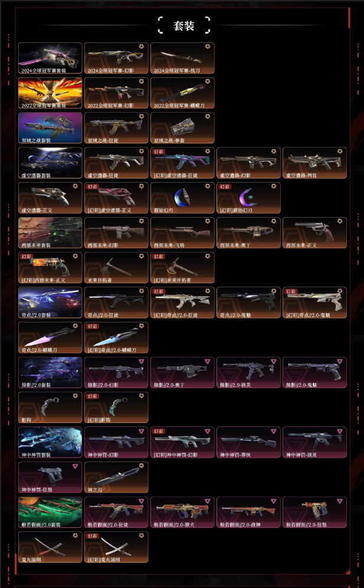Click the tier badge on 双城之战-拳套 card
Screen dimensions: 364x588
click(x=208, y=116)
